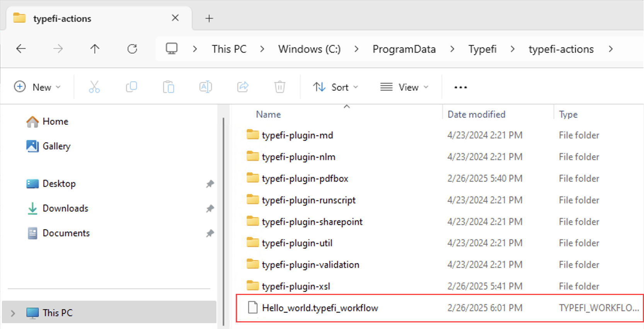
Task: Unpin Desktop via its pin icon
Action: coord(210,184)
